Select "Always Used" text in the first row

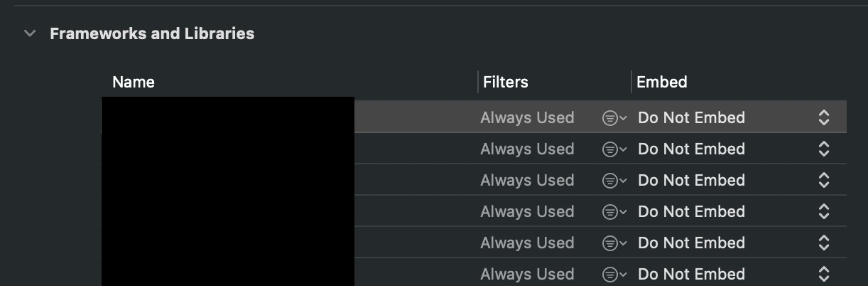(x=527, y=118)
